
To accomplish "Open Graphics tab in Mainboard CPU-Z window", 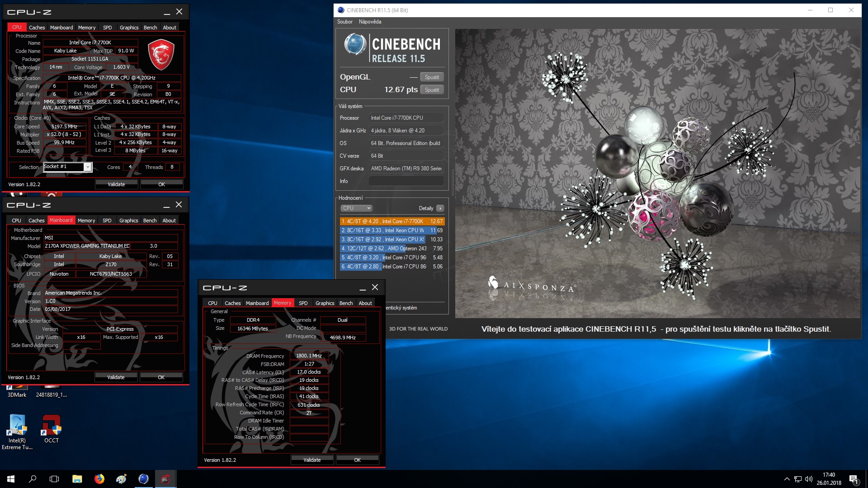I will point(129,221).
